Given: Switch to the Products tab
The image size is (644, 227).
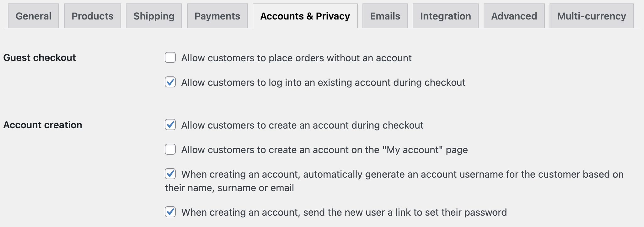Looking at the screenshot, I should (93, 16).
